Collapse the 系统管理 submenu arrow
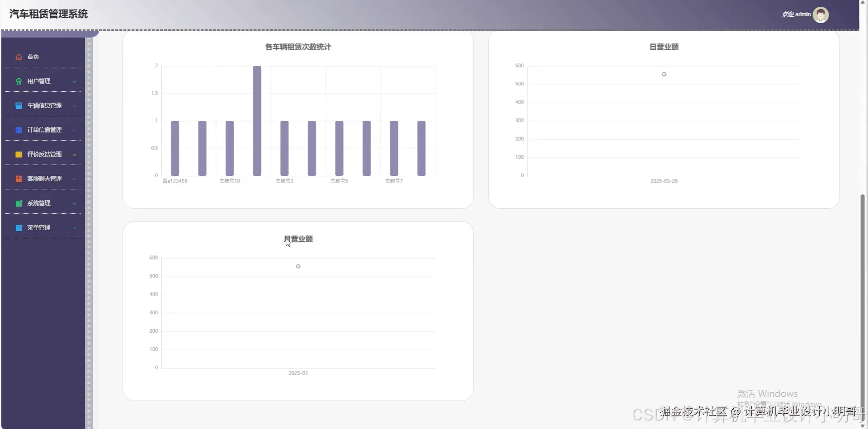868x429 pixels. [74, 203]
